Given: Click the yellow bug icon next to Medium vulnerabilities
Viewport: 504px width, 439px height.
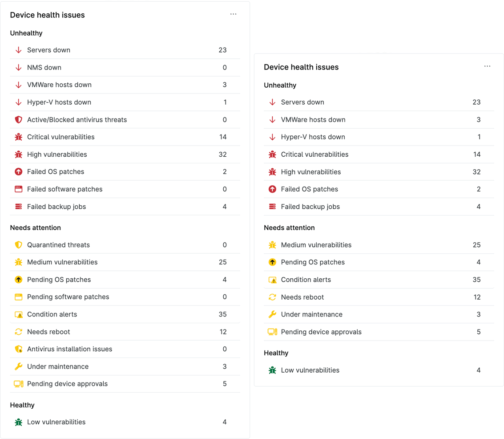Looking at the screenshot, I should (x=18, y=262).
